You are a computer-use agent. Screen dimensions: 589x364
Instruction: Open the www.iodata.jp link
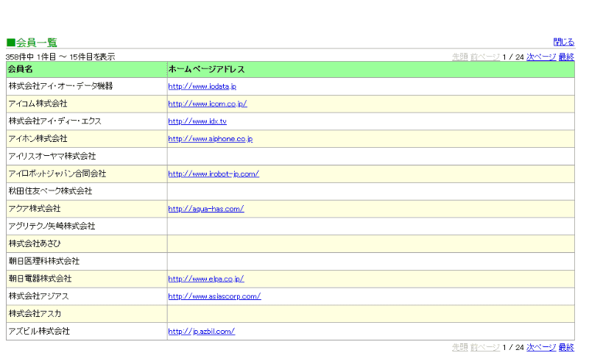point(202,86)
